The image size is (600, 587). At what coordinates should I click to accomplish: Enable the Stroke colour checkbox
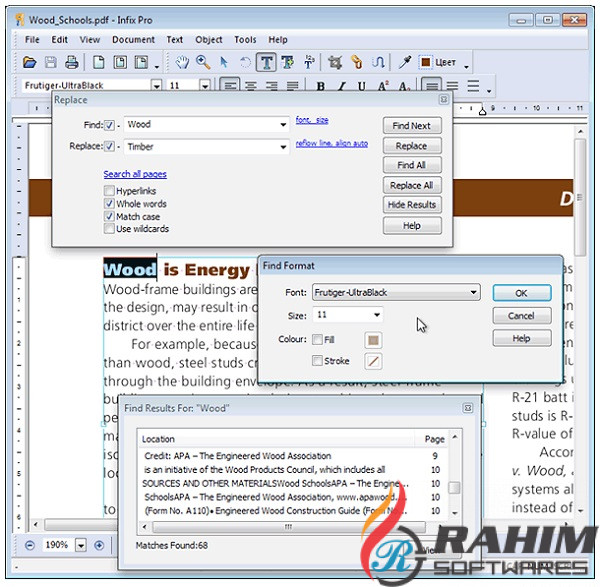[x=317, y=360]
